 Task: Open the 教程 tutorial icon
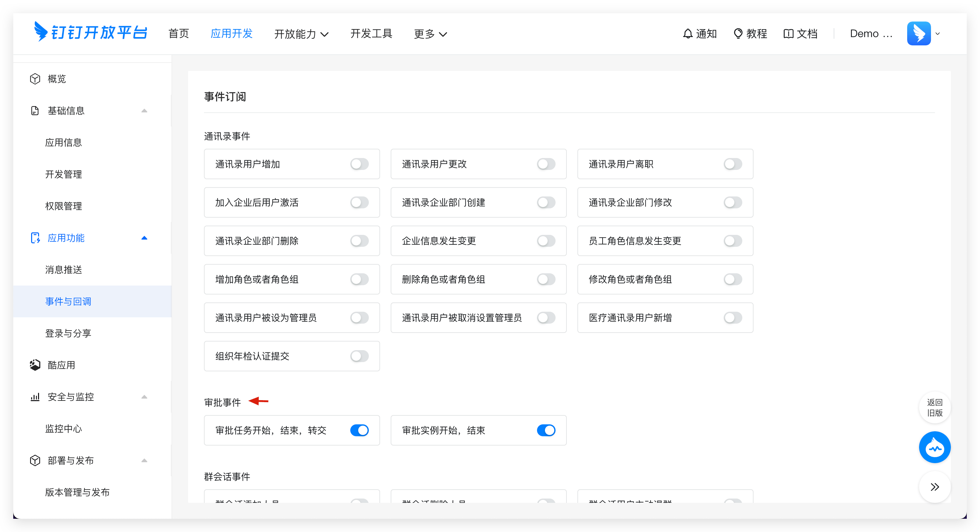click(738, 33)
